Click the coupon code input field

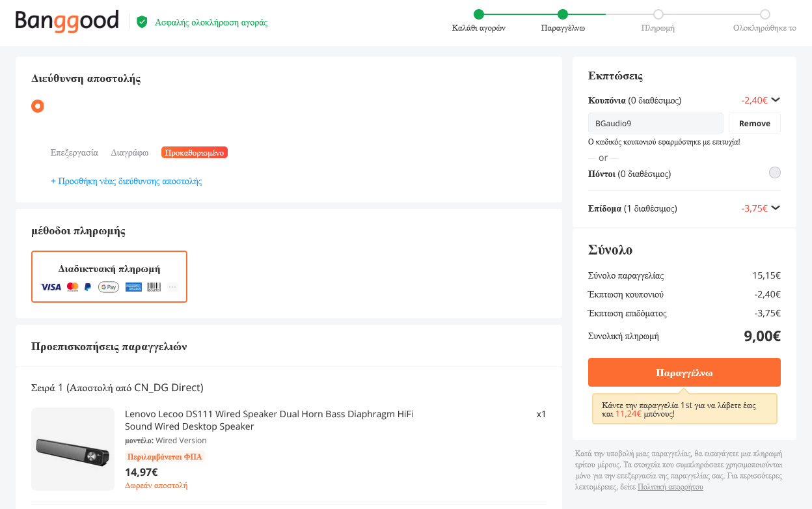[x=656, y=123]
